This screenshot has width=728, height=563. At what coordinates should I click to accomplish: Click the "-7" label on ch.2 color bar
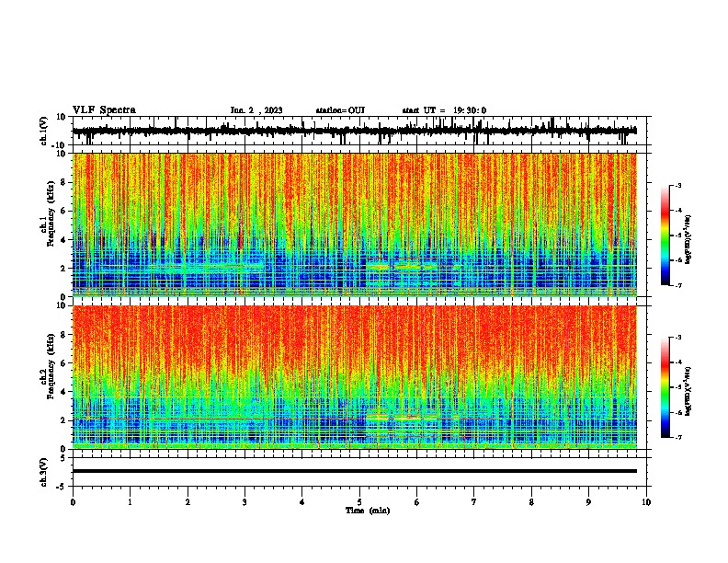coord(678,437)
